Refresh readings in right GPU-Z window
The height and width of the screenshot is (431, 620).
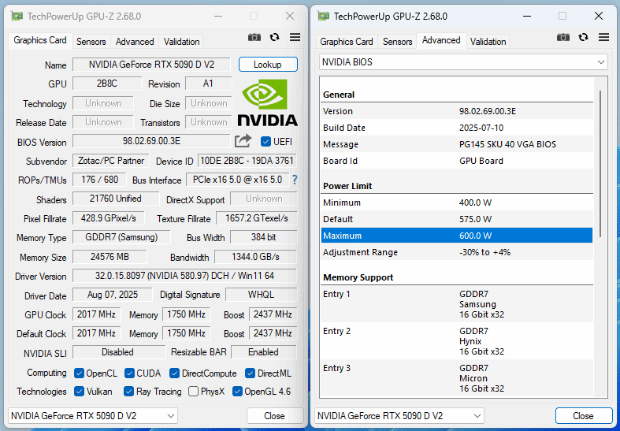point(583,37)
